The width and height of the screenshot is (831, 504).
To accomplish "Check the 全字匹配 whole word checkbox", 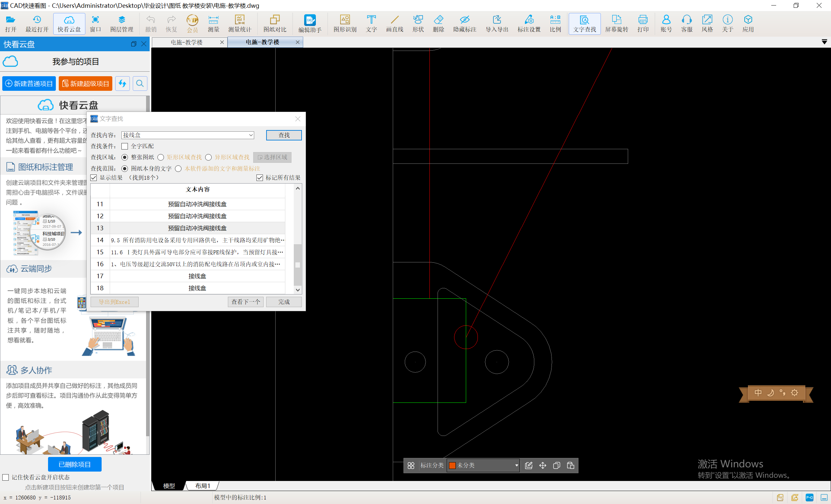I will [125, 146].
